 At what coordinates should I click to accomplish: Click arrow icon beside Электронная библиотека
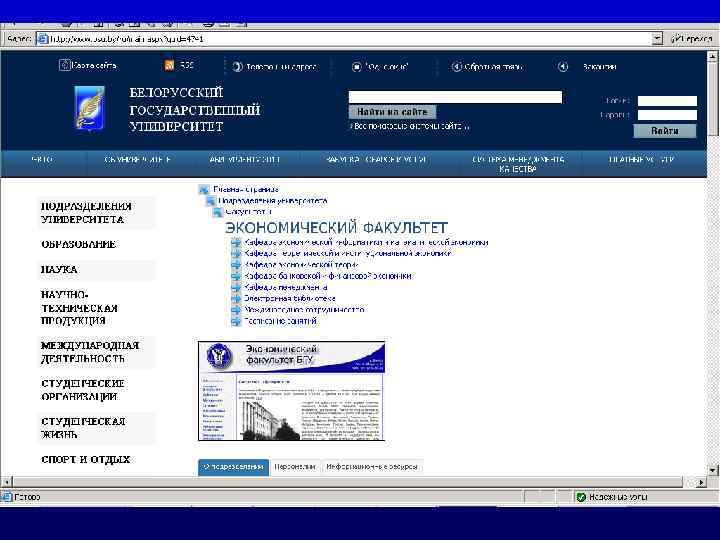coord(236,298)
